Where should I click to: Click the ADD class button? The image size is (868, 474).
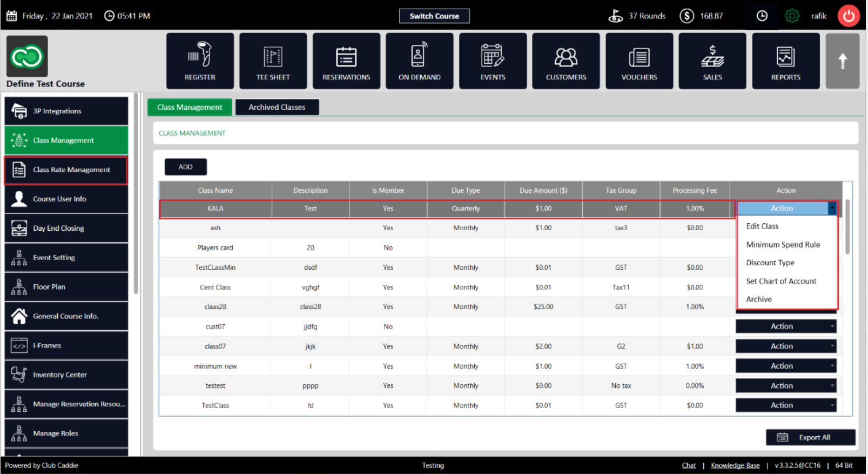(x=185, y=167)
